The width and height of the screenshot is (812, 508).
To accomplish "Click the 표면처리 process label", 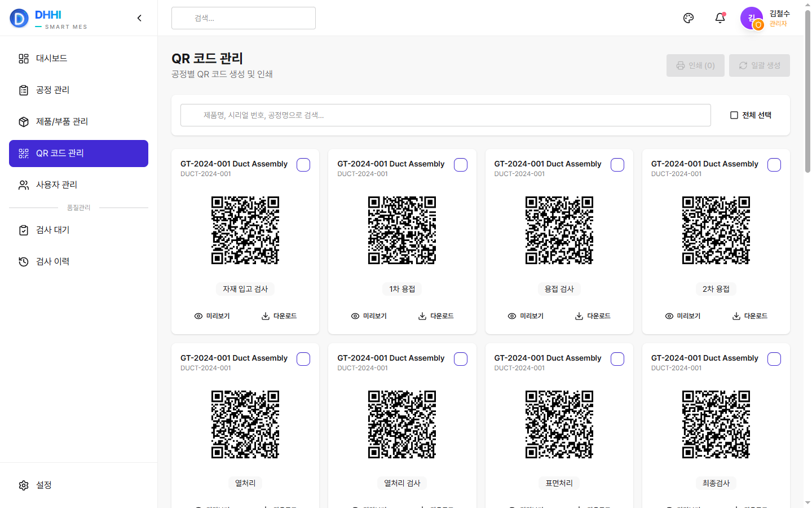I will click(x=559, y=483).
